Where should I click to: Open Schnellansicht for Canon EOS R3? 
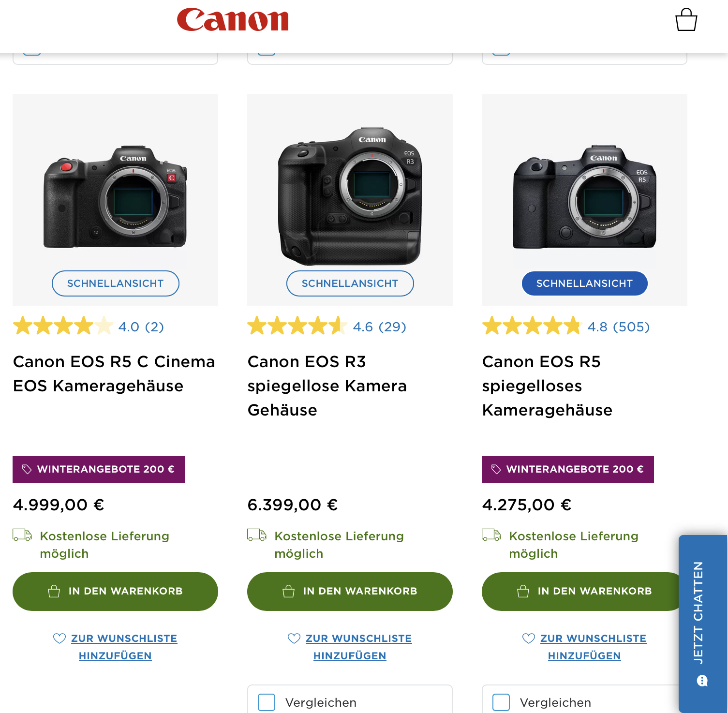tap(350, 283)
